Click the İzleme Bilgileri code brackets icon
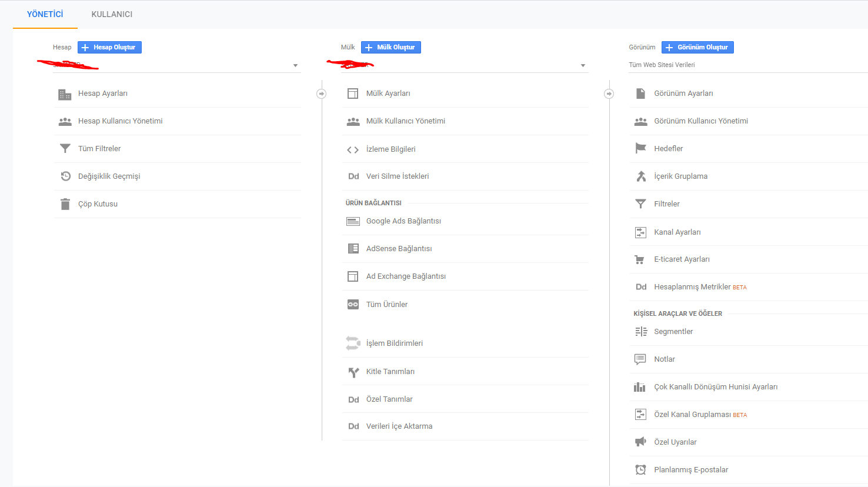The image size is (868, 487). coord(353,150)
